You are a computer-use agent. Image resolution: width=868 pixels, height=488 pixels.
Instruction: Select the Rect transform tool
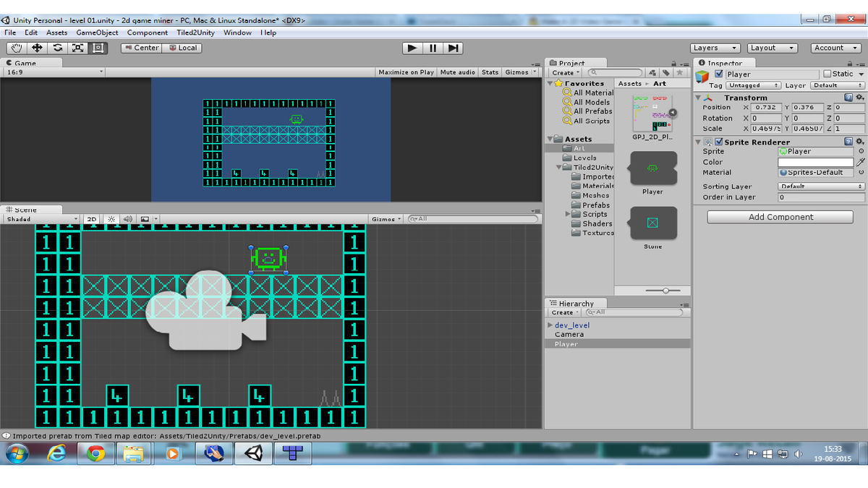click(98, 48)
